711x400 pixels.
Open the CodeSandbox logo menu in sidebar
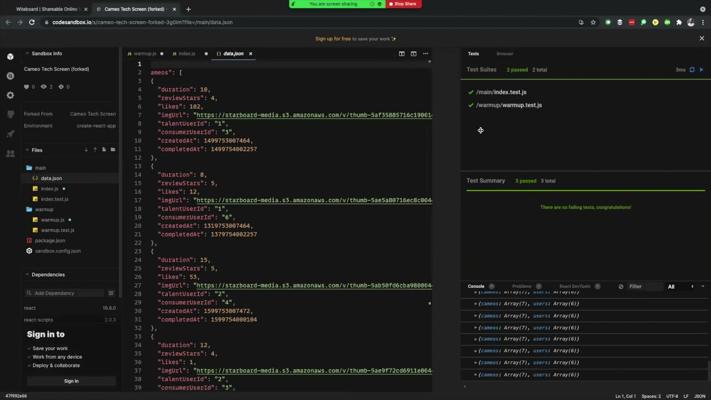coord(11,57)
